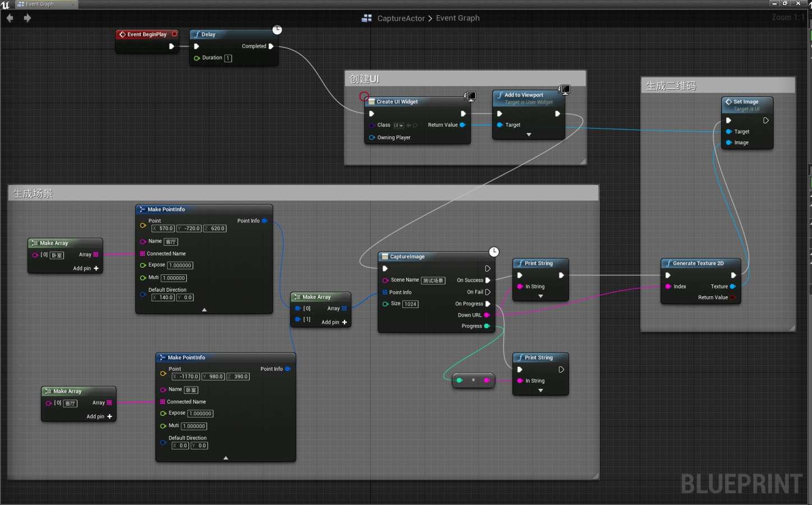This screenshot has width=812, height=505.
Task: Edit the Scene Name field on CaptureImage
Action: tap(433, 280)
